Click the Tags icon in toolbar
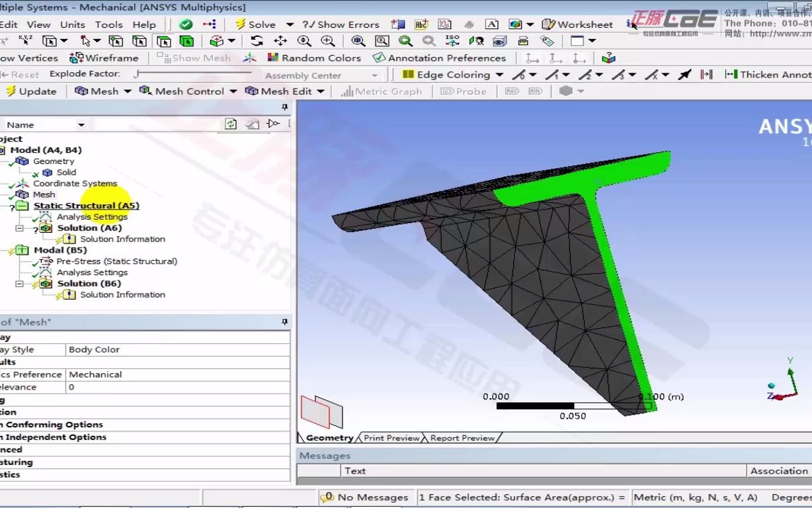 [x=547, y=41]
